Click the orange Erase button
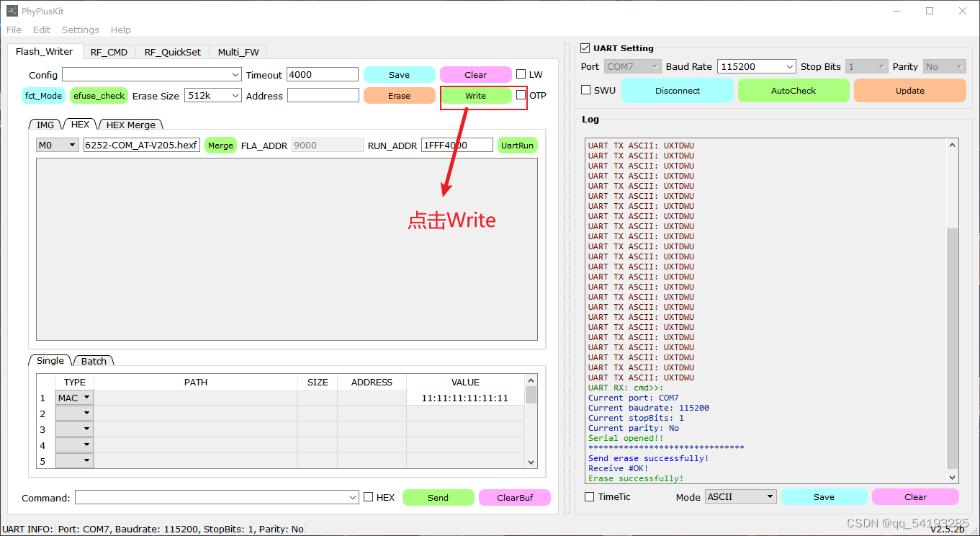 tap(399, 96)
